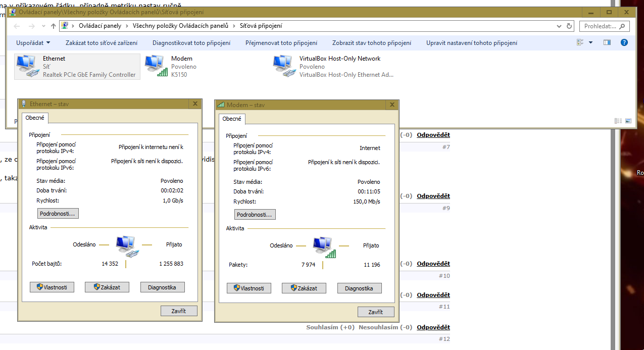Click Realtek PCIe GbE Family Controller text

click(89, 75)
